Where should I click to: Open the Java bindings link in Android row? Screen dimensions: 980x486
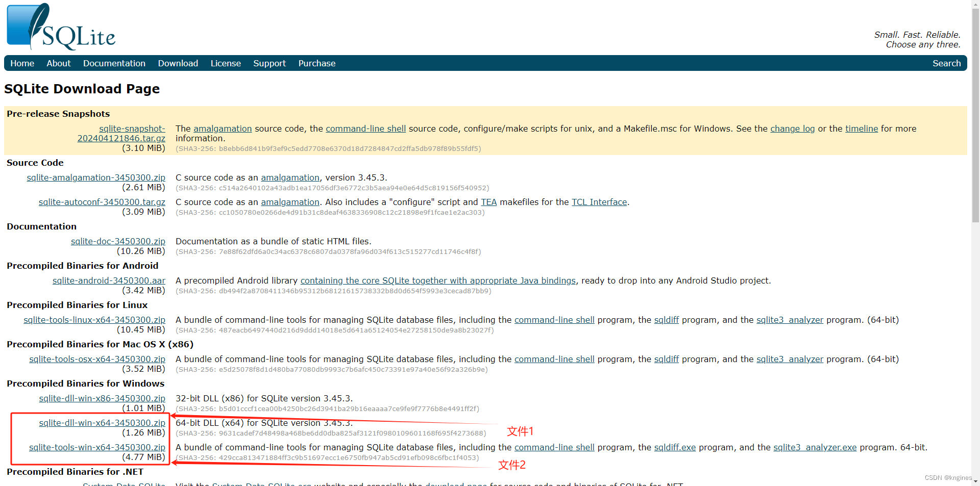[438, 280]
